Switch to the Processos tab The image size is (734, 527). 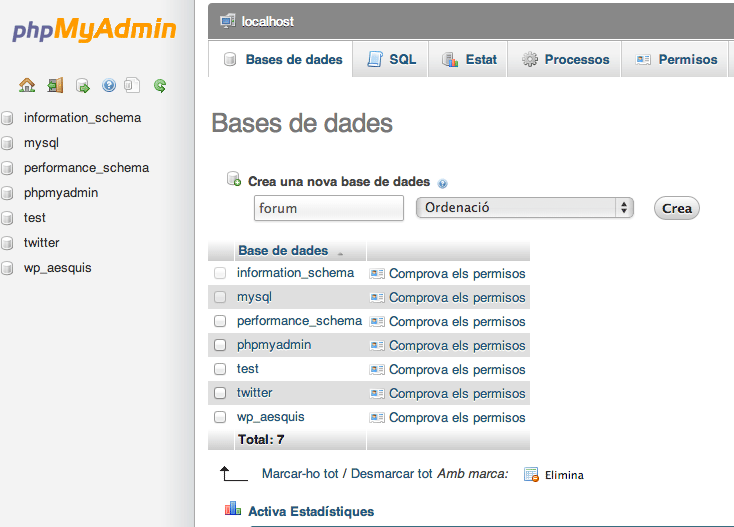coord(565,59)
